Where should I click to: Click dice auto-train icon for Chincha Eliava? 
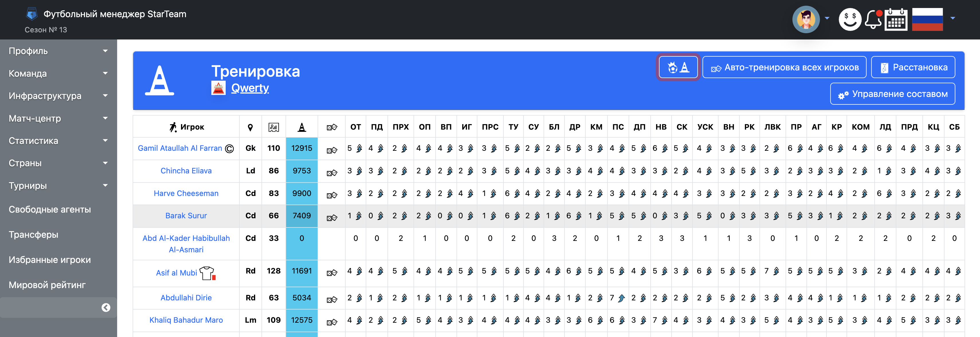(x=332, y=173)
